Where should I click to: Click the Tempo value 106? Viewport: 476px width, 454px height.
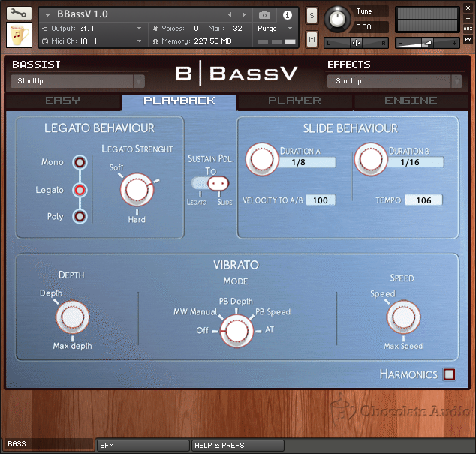click(423, 200)
